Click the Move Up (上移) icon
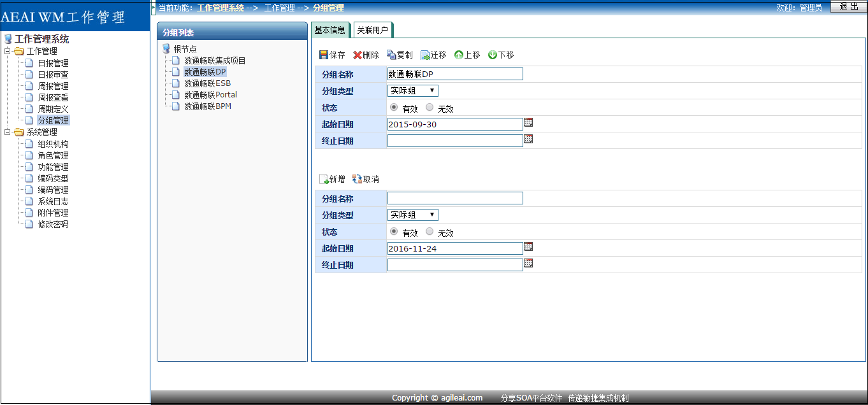 point(458,55)
